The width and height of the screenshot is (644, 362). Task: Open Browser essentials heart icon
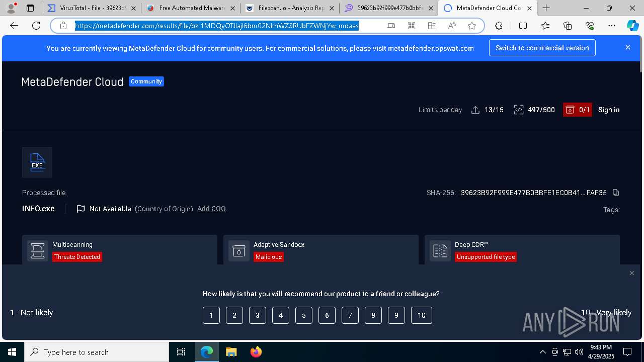(x=590, y=26)
